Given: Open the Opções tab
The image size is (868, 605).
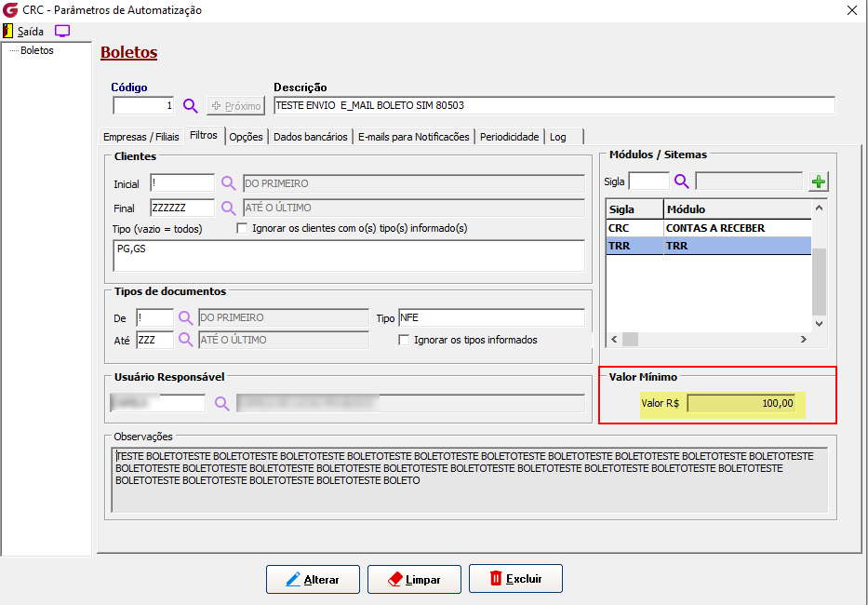Looking at the screenshot, I should [x=246, y=137].
